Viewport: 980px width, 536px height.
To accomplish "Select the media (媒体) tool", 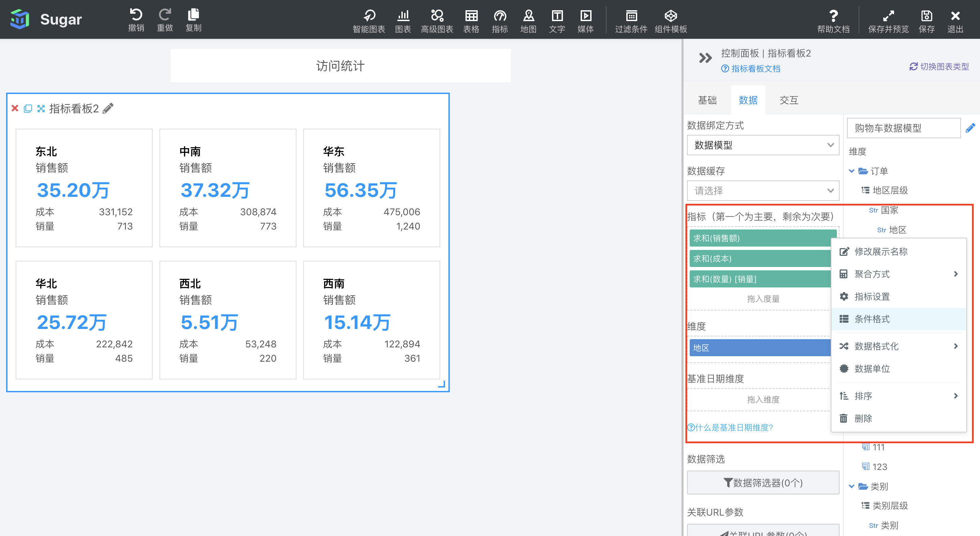I will pyautogui.click(x=585, y=21).
